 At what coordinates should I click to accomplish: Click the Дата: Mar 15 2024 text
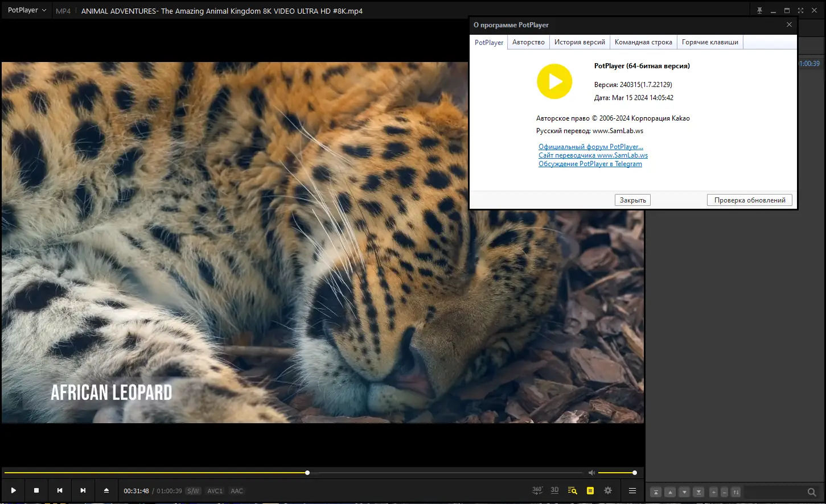(x=634, y=98)
